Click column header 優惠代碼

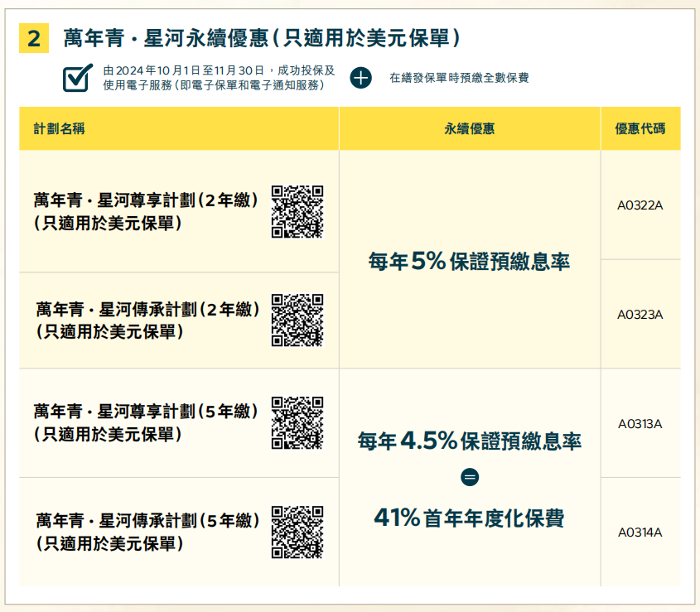coord(640,128)
